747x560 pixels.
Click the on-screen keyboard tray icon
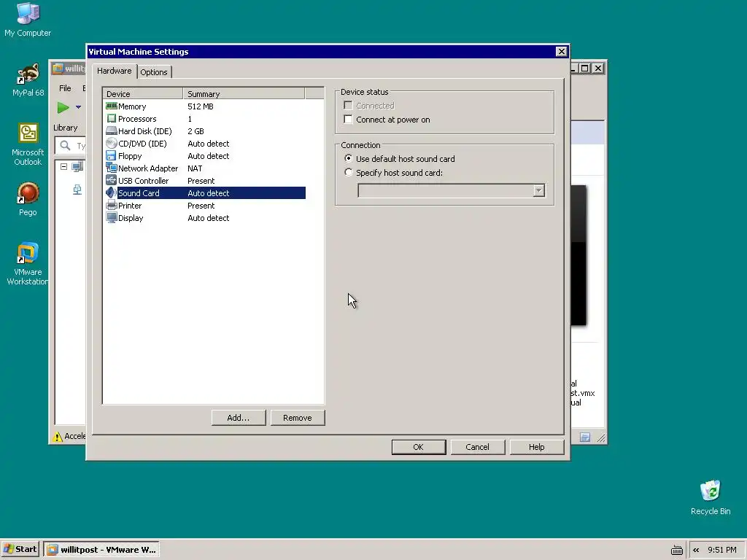pos(676,550)
